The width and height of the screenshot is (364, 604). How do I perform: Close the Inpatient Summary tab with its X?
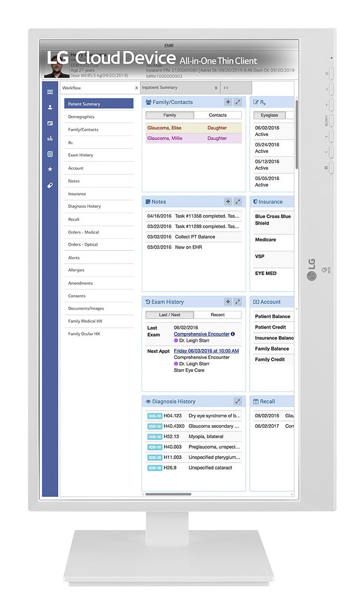tap(216, 88)
